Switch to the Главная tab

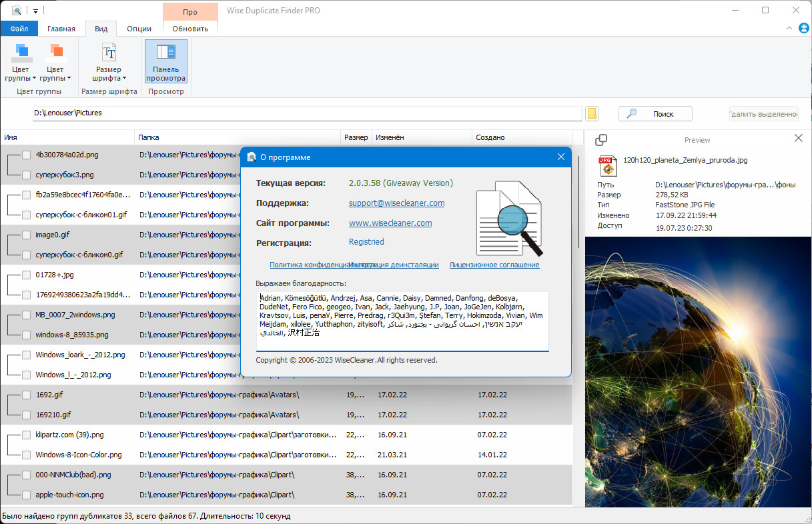(x=61, y=29)
